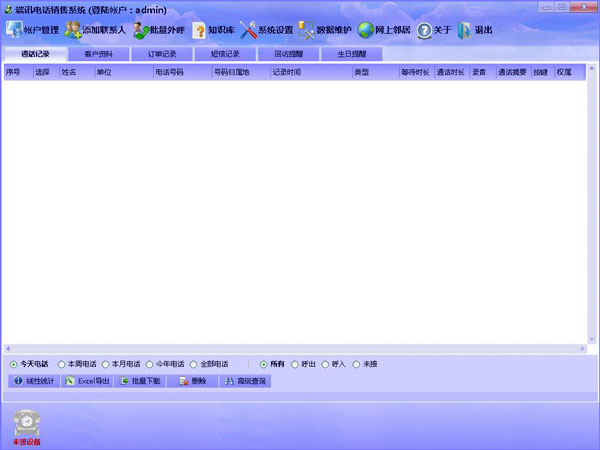Screen dimensions: 600x450
Task: Open 网上邻居 network neighborhood
Action: click(x=384, y=30)
